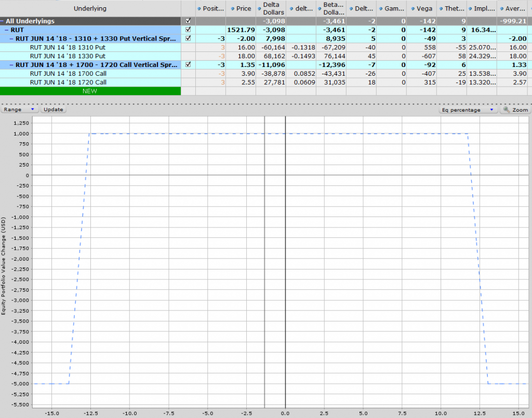Viewport: 532px width, 418px height.
Task: Click the Price column header bullet
Action: pos(233,9)
